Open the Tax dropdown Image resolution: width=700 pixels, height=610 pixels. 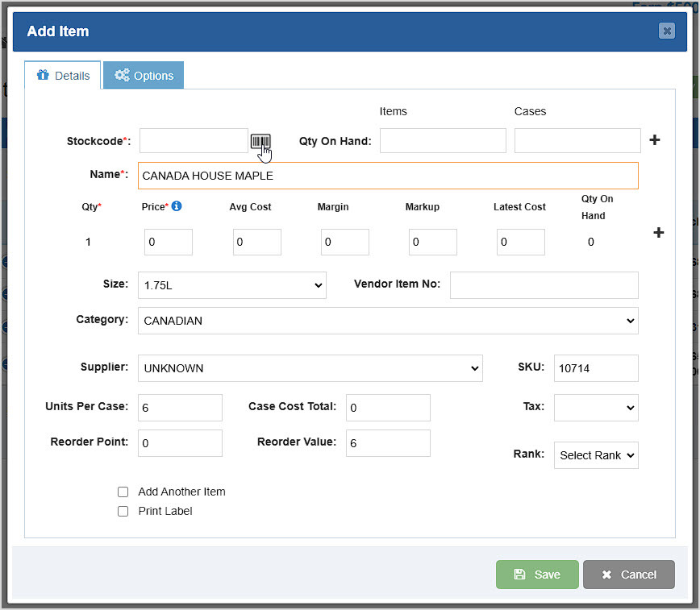point(596,408)
